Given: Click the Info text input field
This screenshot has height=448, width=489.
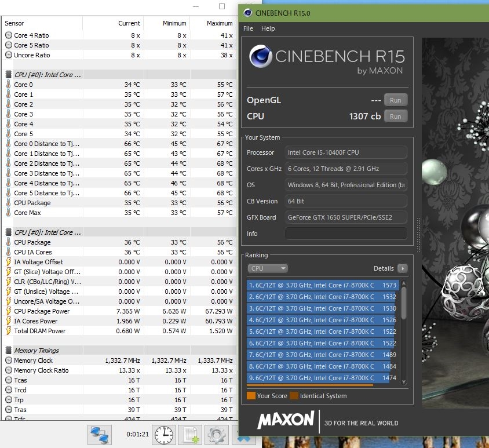Looking at the screenshot, I should [x=345, y=234].
